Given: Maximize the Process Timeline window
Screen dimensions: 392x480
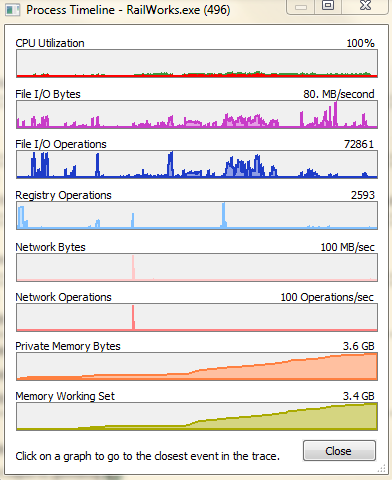Looking at the screenshot, I should [x=328, y=5].
